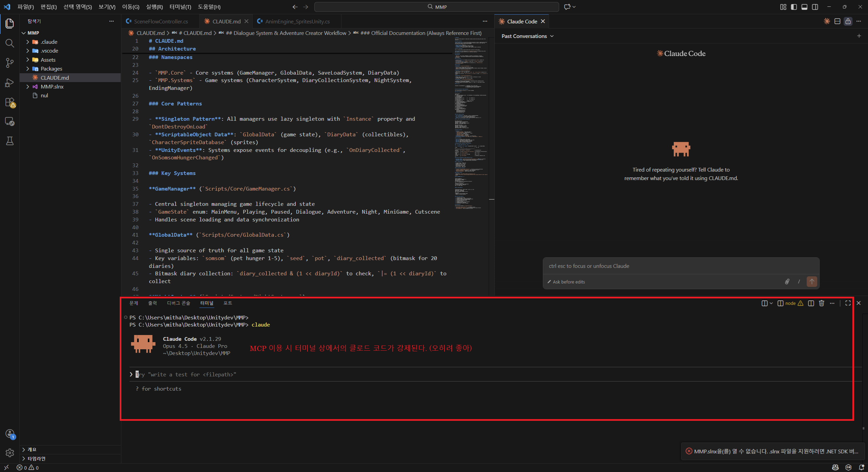The height and width of the screenshot is (472, 868).
Task: Click the attach file paperclip icon
Action: (787, 282)
